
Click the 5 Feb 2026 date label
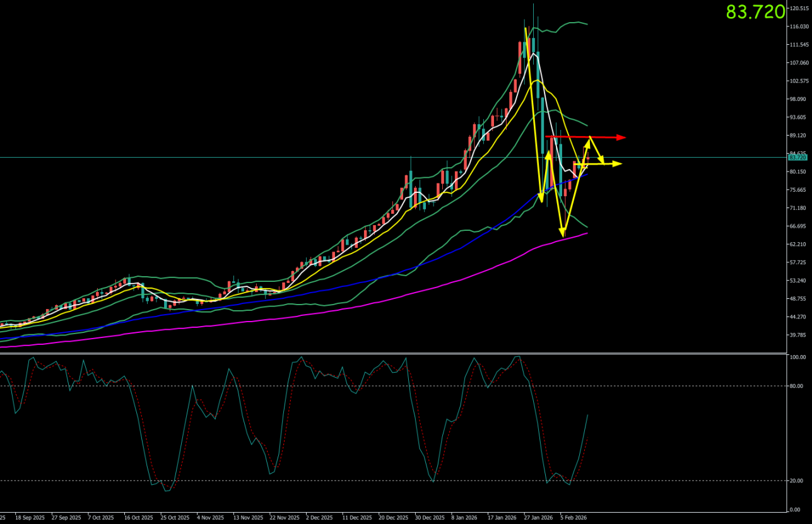coord(572,517)
